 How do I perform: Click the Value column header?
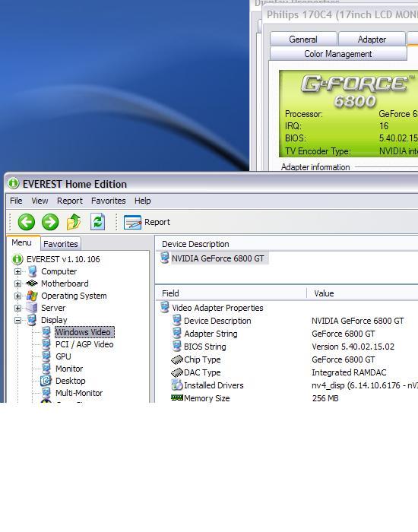pos(363,293)
